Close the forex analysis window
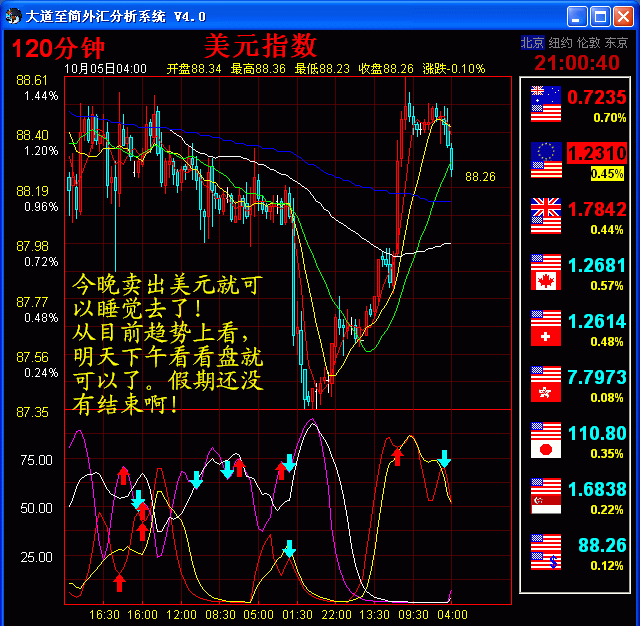This screenshot has width=640, height=626. [623, 17]
